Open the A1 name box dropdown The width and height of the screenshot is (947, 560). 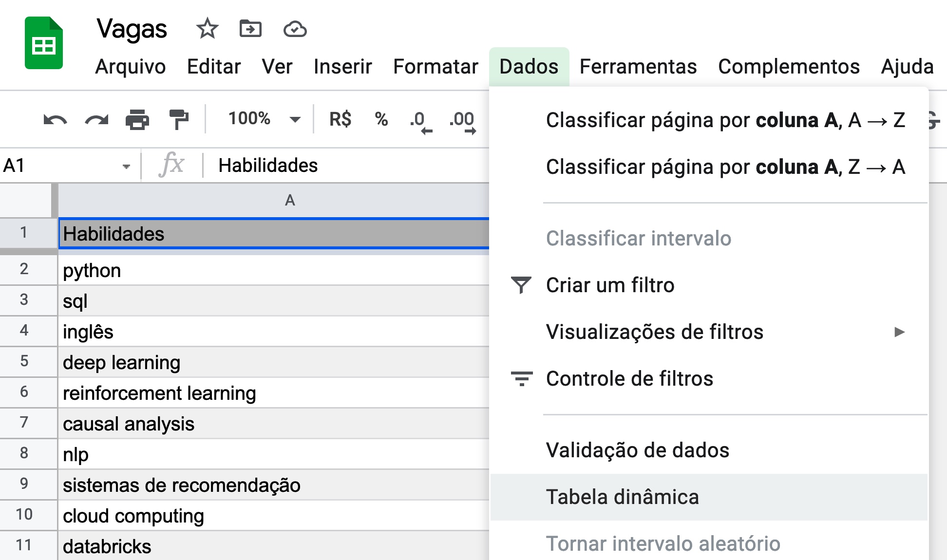point(126,167)
